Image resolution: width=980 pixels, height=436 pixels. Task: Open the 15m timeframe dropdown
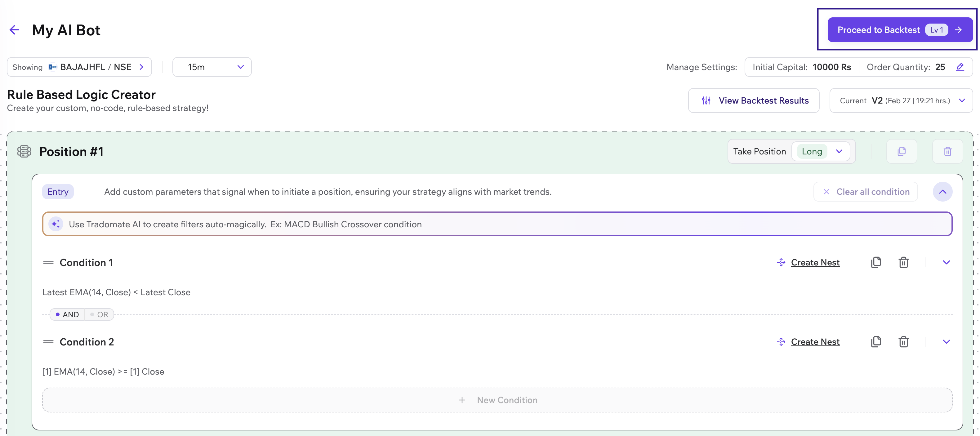point(212,67)
